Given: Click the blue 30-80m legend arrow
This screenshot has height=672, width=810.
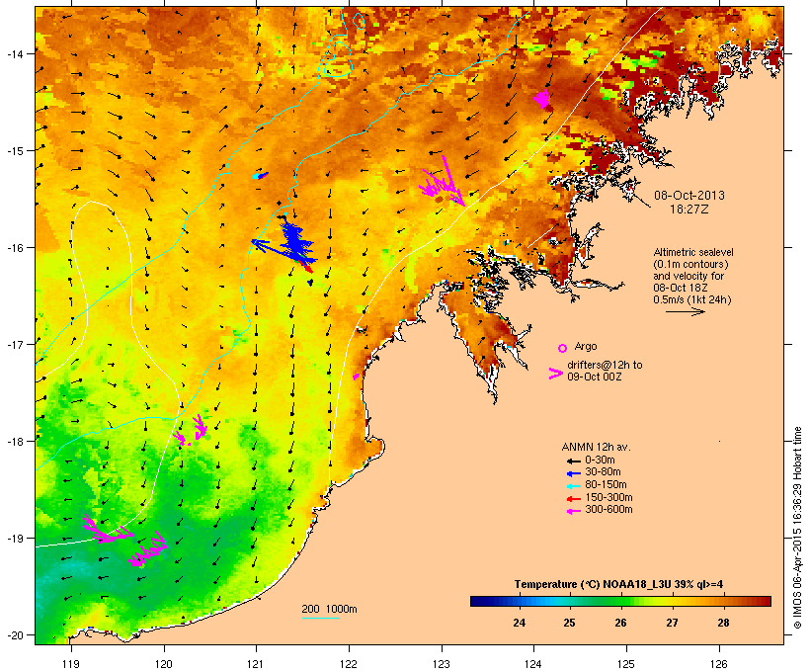Looking at the screenshot, I should pyautogui.click(x=573, y=473).
